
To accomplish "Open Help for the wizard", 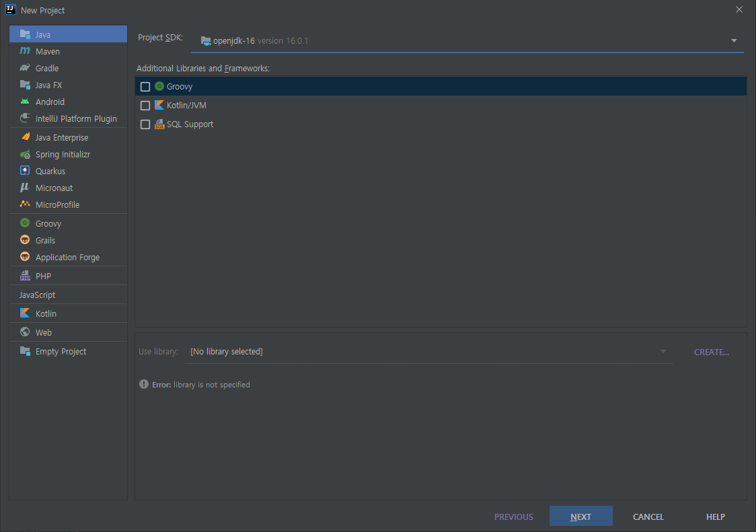I will pyautogui.click(x=716, y=517).
